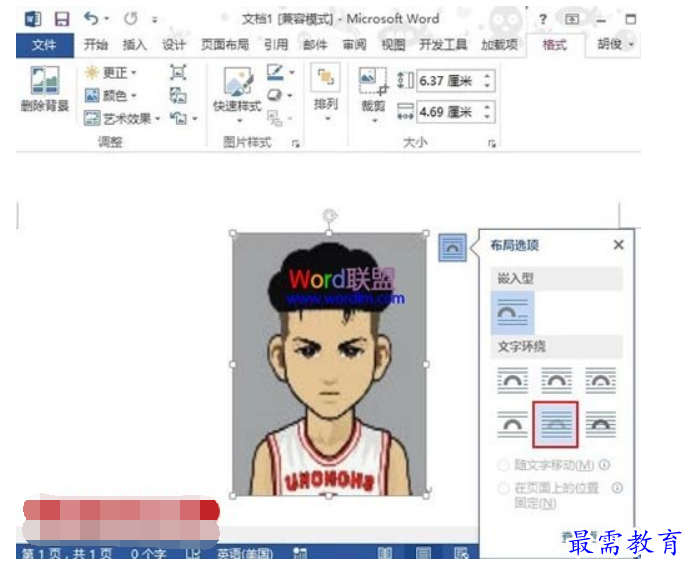This screenshot has height=574, width=690.
Task: Switch to the 邮件 tab
Action: pos(315,44)
